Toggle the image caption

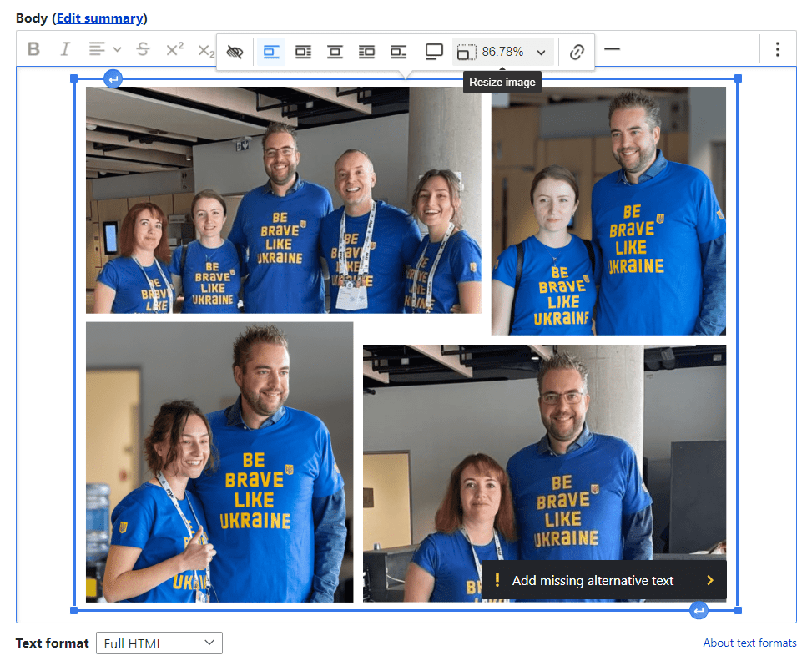[433, 51]
